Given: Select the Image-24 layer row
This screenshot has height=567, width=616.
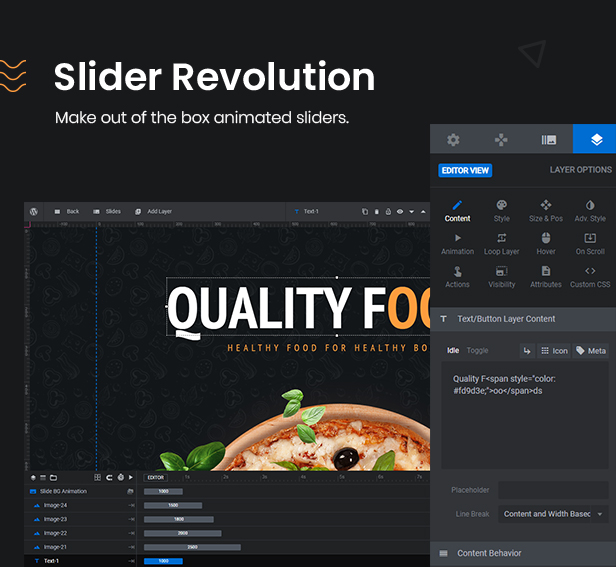Looking at the screenshot, I should coord(80,505).
